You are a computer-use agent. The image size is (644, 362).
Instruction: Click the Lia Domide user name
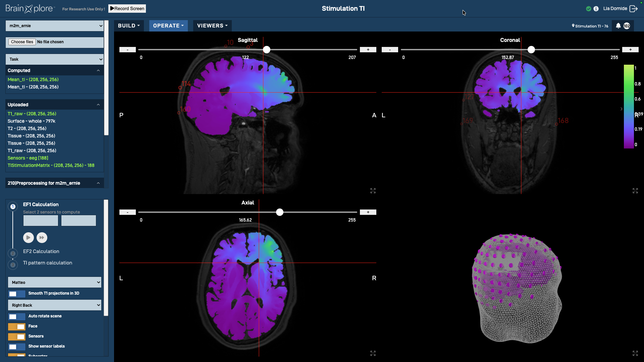615,9
